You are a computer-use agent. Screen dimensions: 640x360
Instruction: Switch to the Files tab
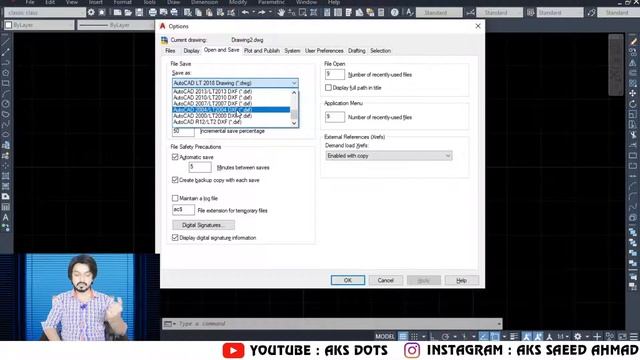[170, 51]
